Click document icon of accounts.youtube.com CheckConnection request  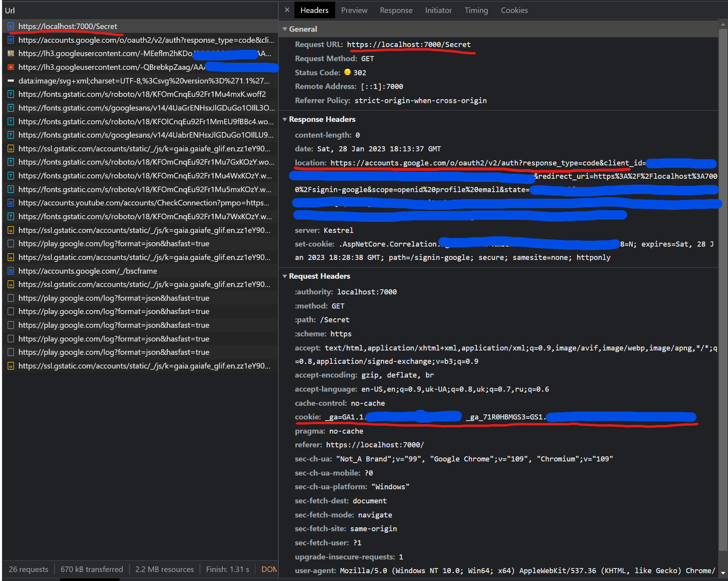[x=11, y=203]
